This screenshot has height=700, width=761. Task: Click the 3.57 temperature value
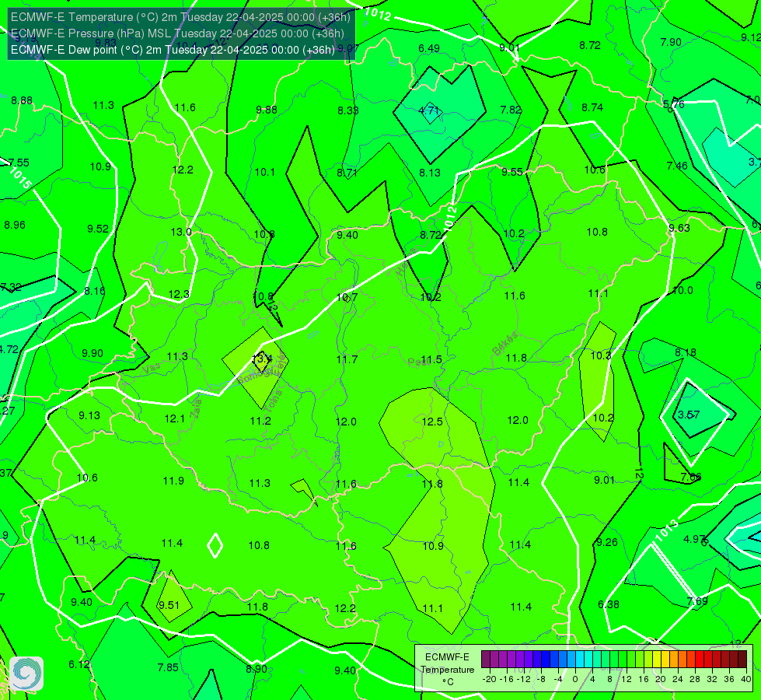[x=689, y=415]
